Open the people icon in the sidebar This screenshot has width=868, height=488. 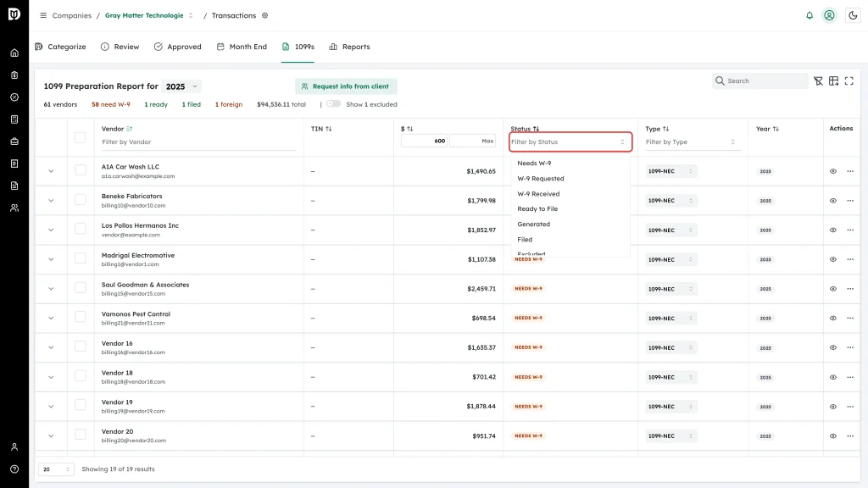click(x=14, y=208)
